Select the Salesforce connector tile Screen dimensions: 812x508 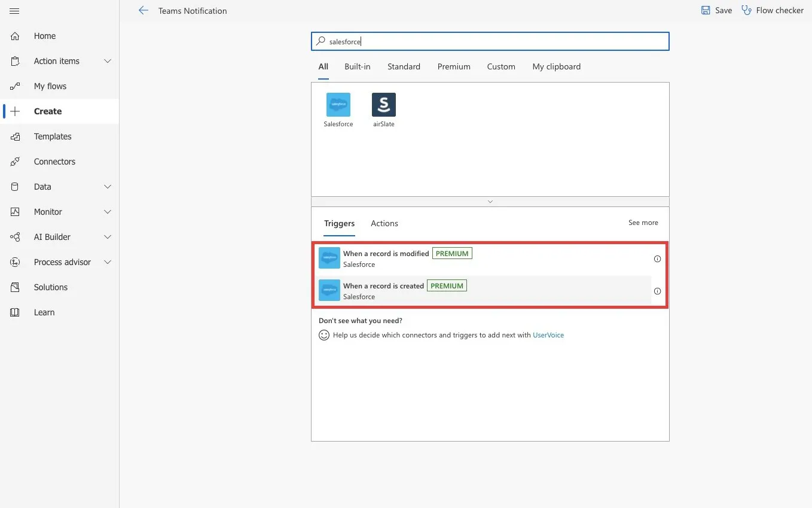[338, 110]
